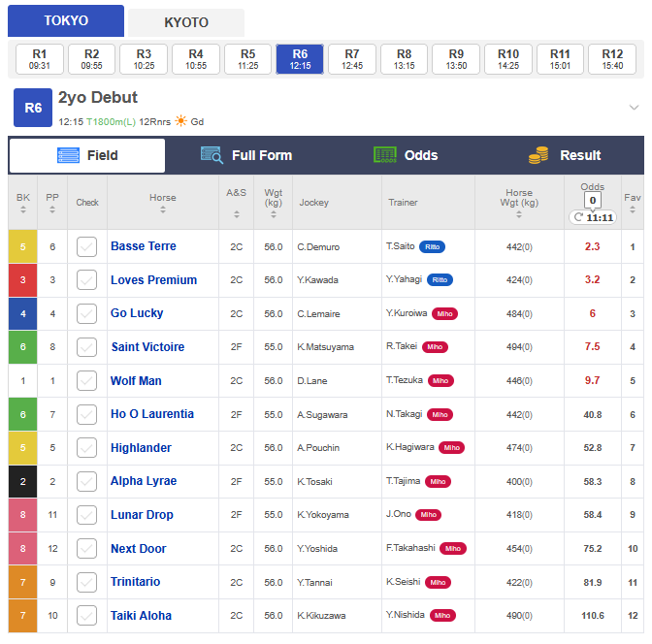Go to race R2 at 09:55
This screenshot has height=644, width=652.
91,59
